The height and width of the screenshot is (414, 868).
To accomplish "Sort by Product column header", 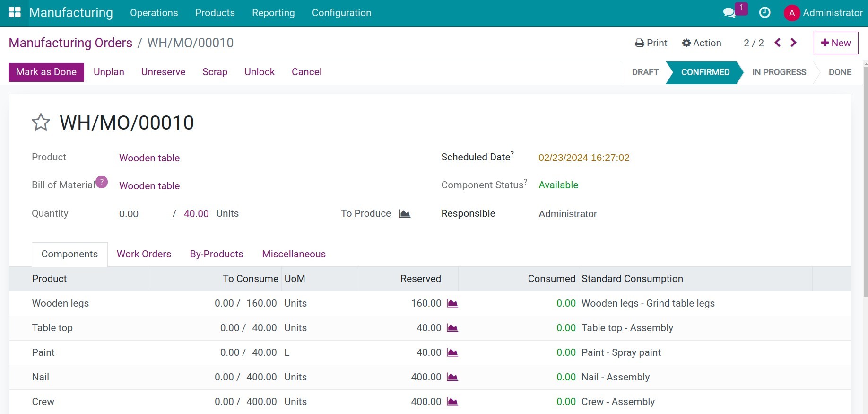I will [x=78, y=279].
